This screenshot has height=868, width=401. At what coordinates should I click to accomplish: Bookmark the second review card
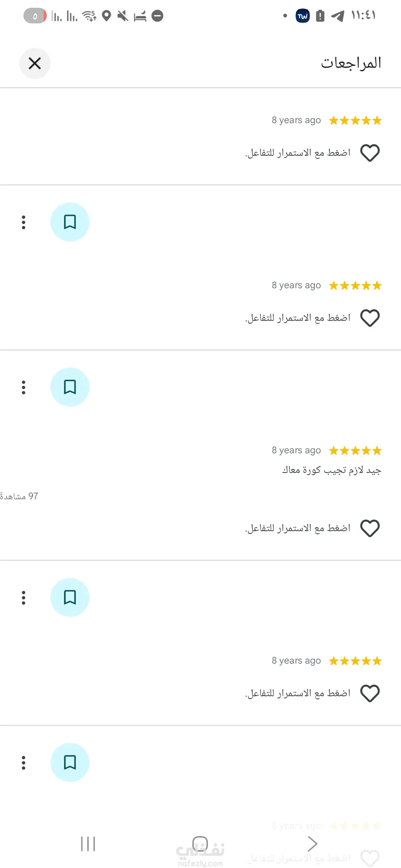pos(70,387)
